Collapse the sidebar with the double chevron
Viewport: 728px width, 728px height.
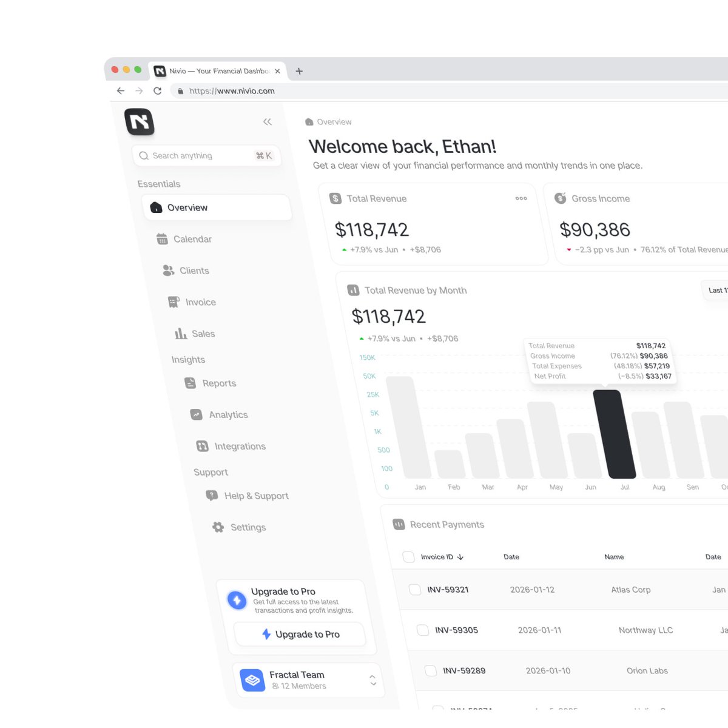pyautogui.click(x=268, y=122)
